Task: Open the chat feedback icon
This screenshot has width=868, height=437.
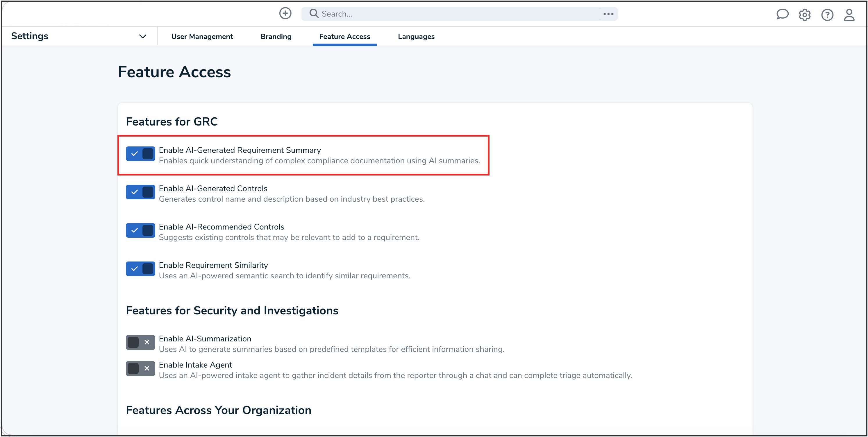Action: point(783,15)
